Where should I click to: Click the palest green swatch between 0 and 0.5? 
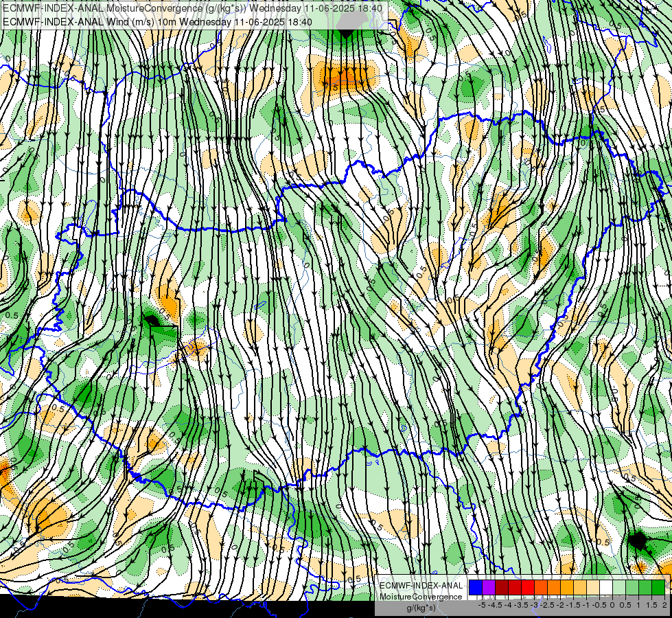619,588
